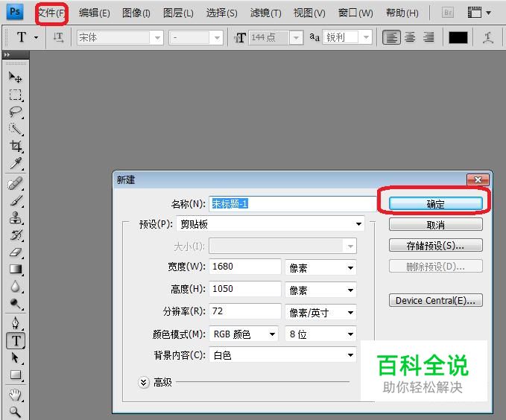Open the font style dropdown
Viewport: 506px width, 420px height.
tap(217, 38)
